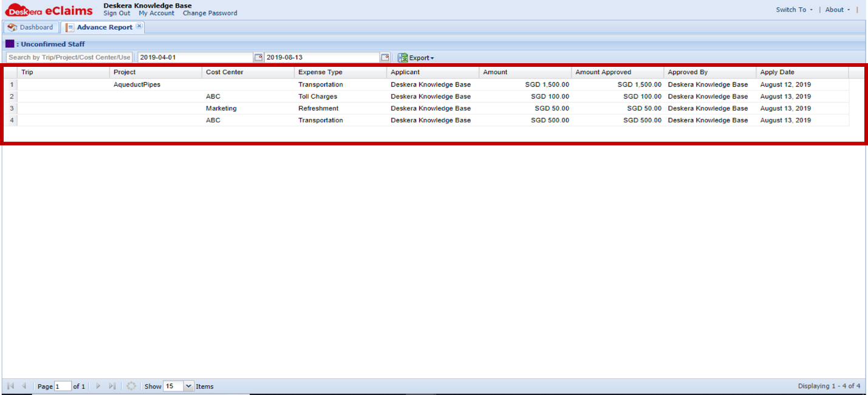The width and height of the screenshot is (868, 395).
Task: Go to first page arrow
Action: pyautogui.click(x=11, y=386)
